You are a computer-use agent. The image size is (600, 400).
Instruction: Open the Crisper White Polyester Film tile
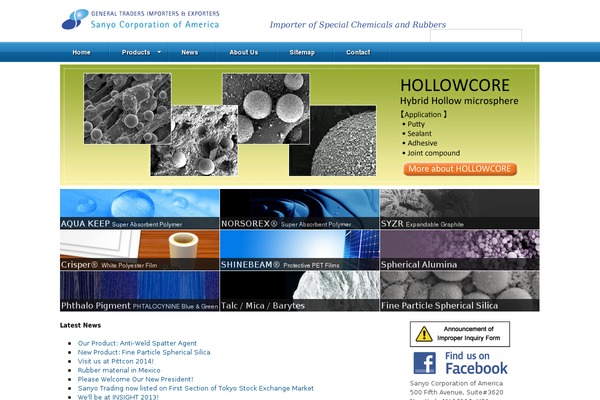140,250
